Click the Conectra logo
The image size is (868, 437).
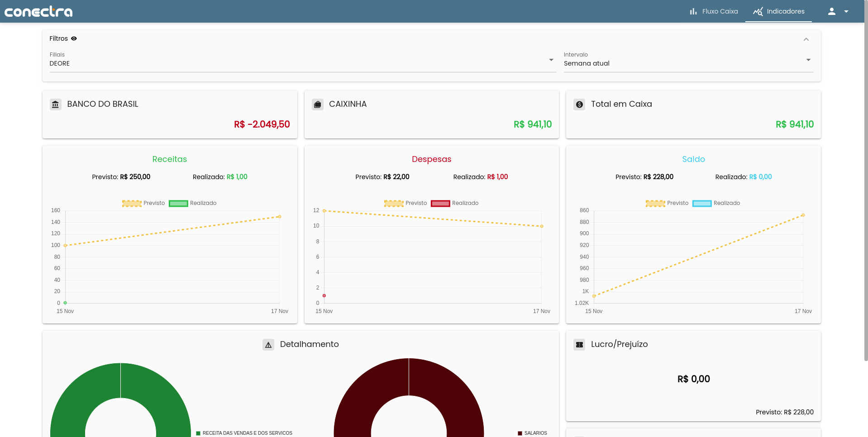38,11
